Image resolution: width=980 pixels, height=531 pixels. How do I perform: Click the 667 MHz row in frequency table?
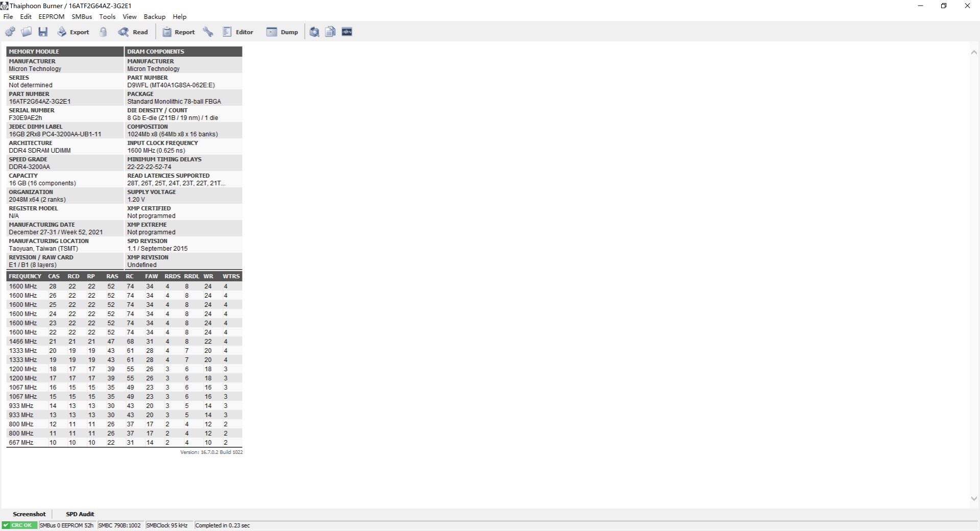(124, 443)
